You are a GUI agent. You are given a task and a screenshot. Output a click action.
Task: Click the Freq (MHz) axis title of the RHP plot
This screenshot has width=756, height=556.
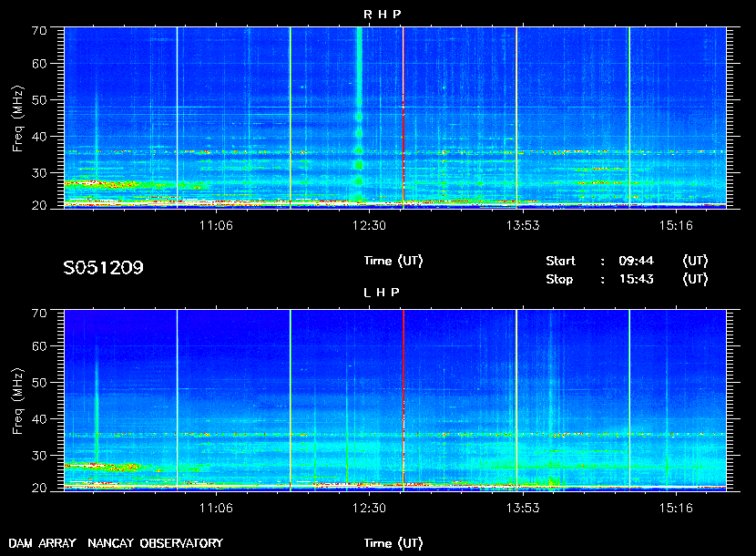18,119
